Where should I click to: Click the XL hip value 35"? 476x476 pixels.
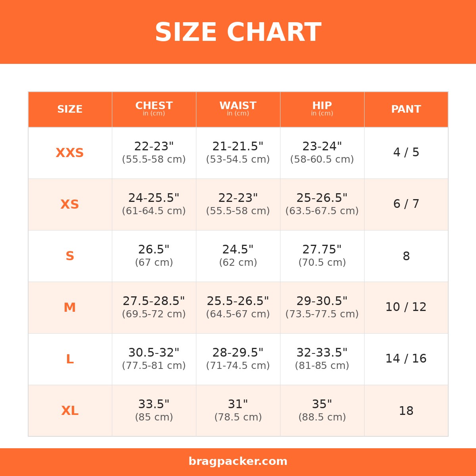click(322, 405)
